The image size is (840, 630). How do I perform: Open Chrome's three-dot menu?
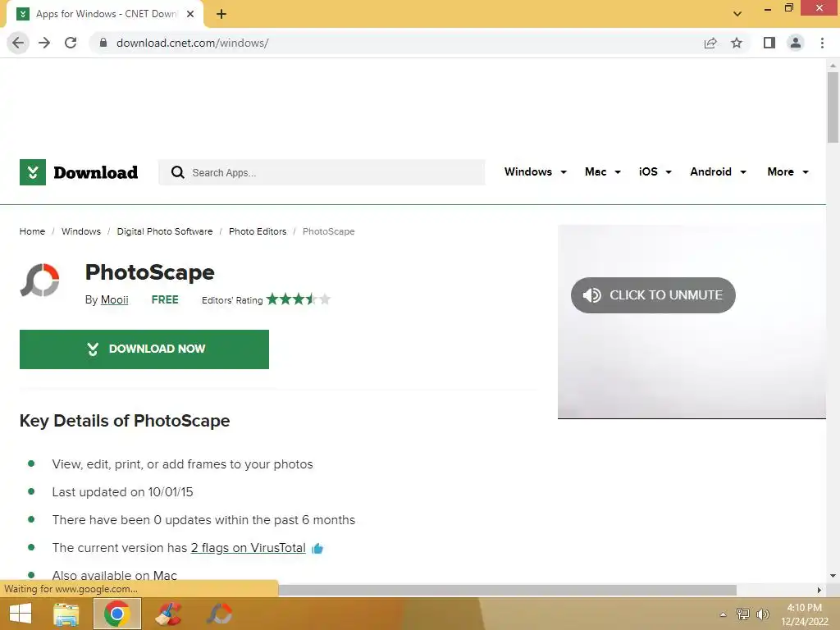coord(822,43)
